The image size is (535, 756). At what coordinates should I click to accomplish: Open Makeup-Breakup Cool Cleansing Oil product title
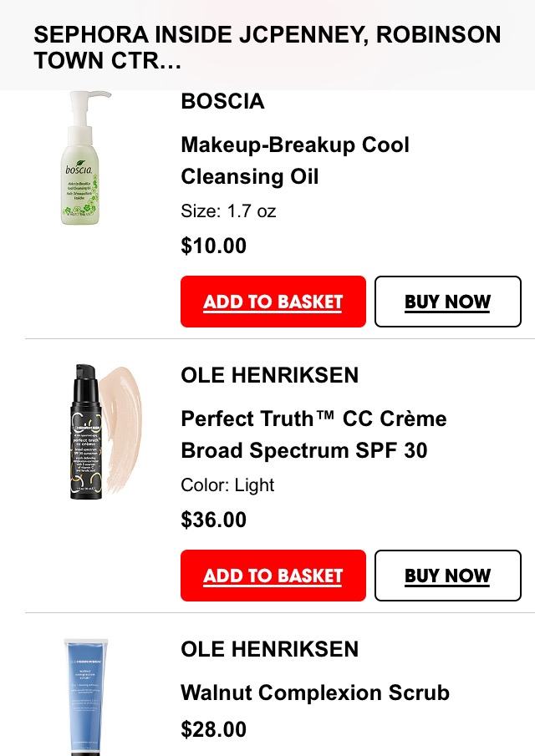pyautogui.click(x=295, y=160)
